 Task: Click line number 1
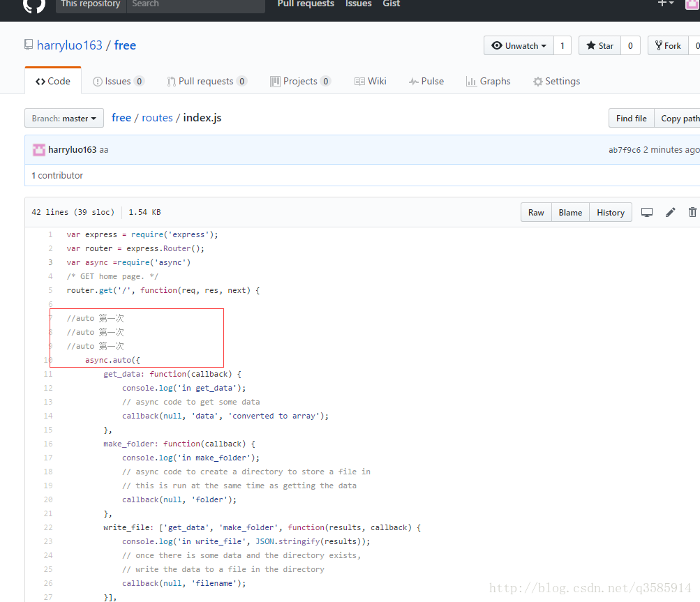coord(50,234)
